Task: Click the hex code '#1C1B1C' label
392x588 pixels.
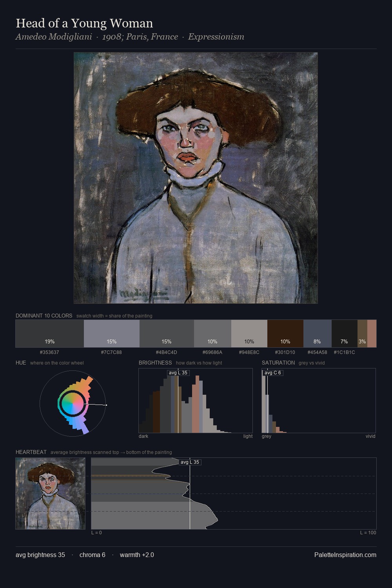Action: 344,352
